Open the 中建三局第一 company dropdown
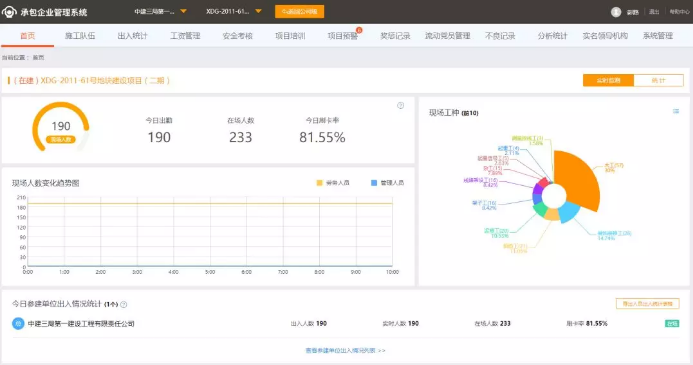This screenshot has width=693, height=365. point(160,11)
